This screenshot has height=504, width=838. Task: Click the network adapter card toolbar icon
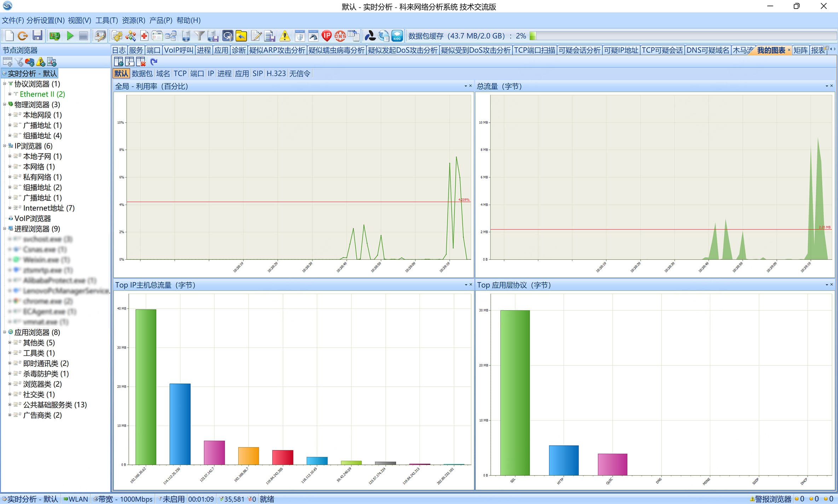click(x=54, y=36)
